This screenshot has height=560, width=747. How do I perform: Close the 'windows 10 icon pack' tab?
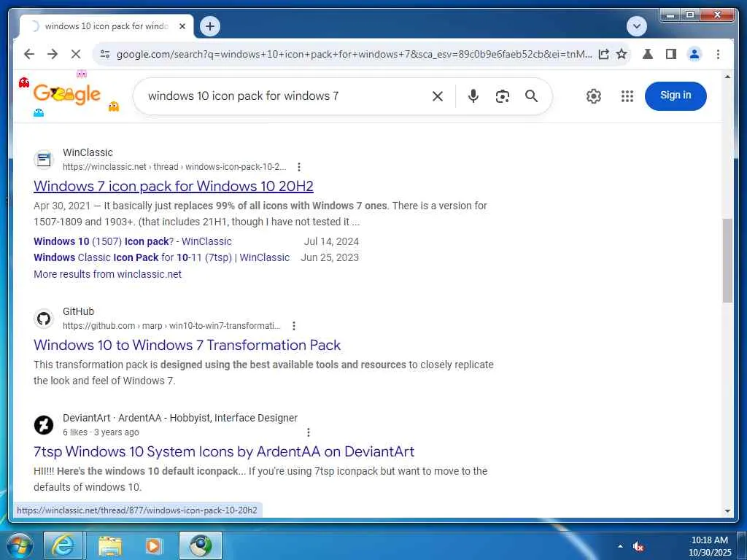(x=182, y=26)
